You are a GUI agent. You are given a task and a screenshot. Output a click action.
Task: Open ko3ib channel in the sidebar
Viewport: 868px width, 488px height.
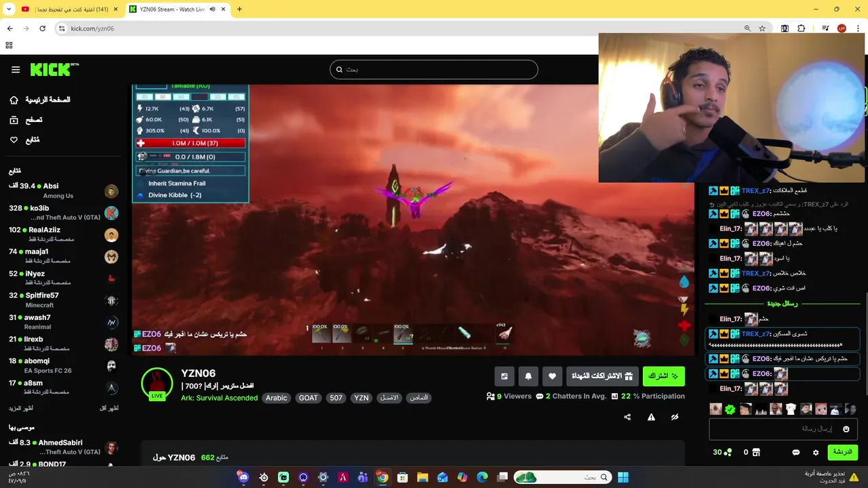(63, 213)
